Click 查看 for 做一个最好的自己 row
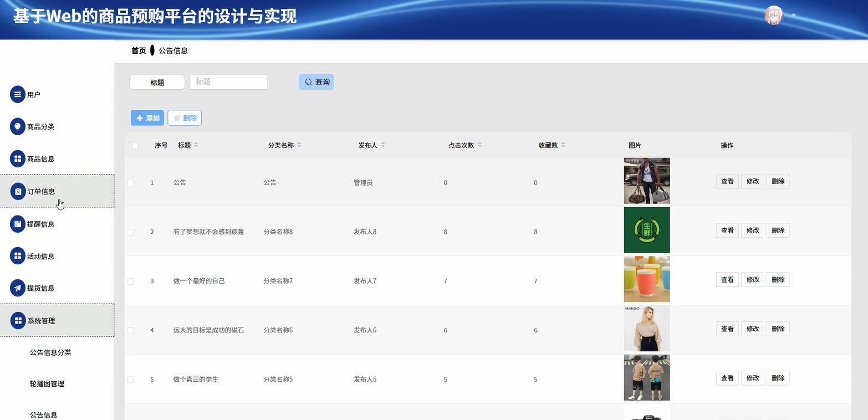868x420 pixels. (x=727, y=280)
